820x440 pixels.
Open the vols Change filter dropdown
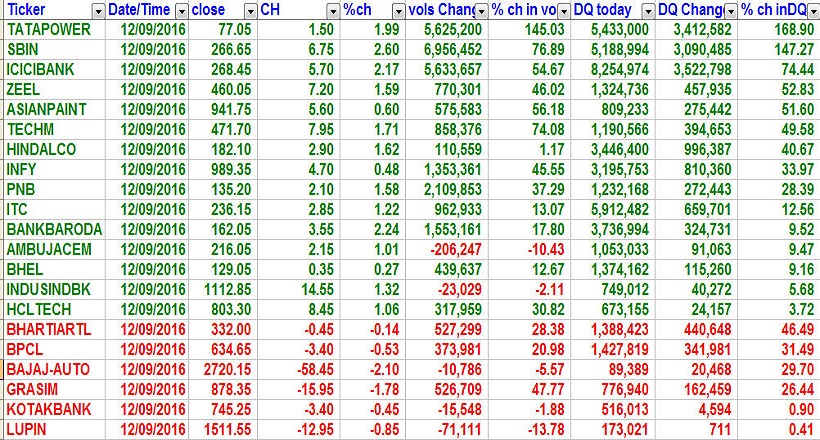[x=481, y=10]
